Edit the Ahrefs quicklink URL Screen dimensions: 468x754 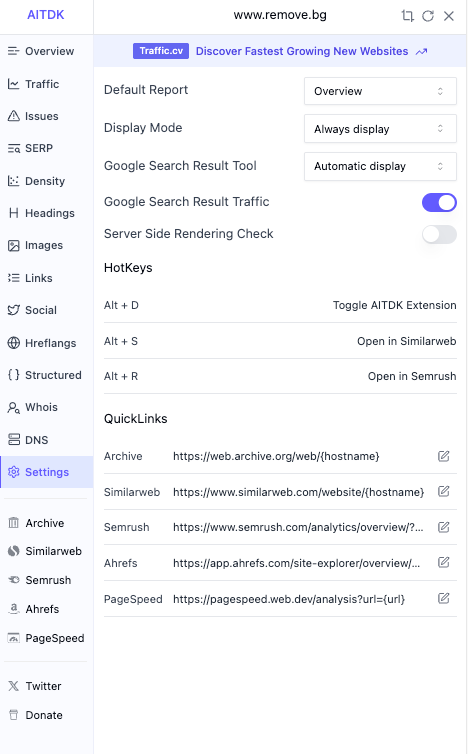pyautogui.click(x=443, y=562)
